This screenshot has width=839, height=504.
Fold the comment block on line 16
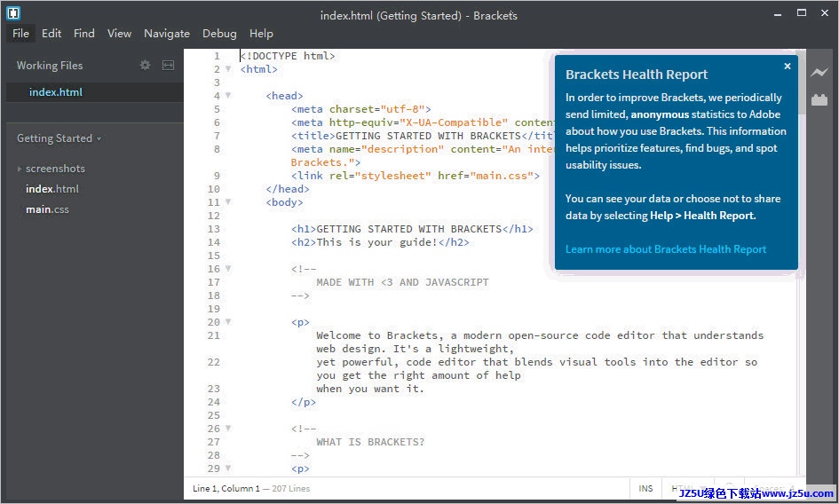point(228,269)
